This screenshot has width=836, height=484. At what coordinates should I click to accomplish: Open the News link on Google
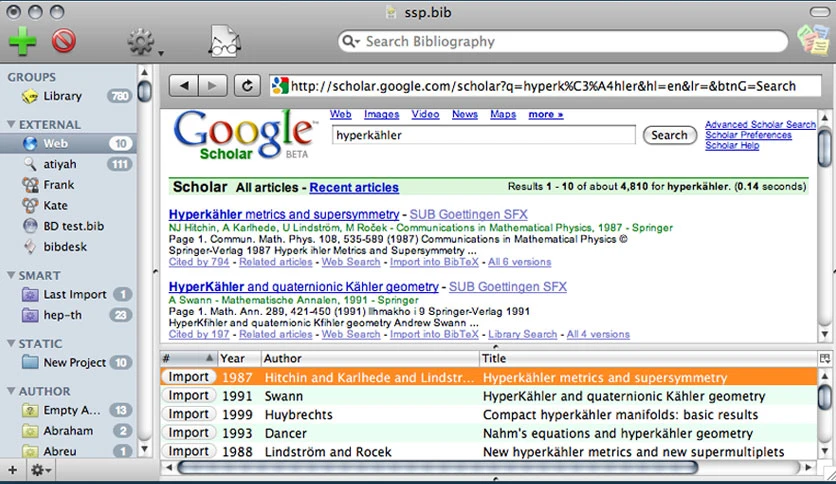coord(465,115)
